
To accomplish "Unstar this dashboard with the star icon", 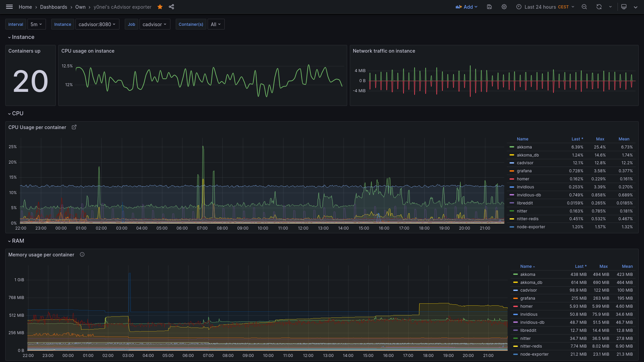I will (x=160, y=7).
